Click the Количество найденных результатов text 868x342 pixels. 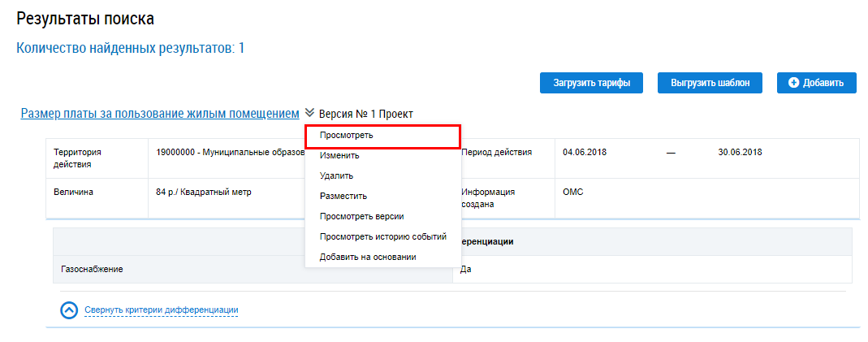(130, 49)
